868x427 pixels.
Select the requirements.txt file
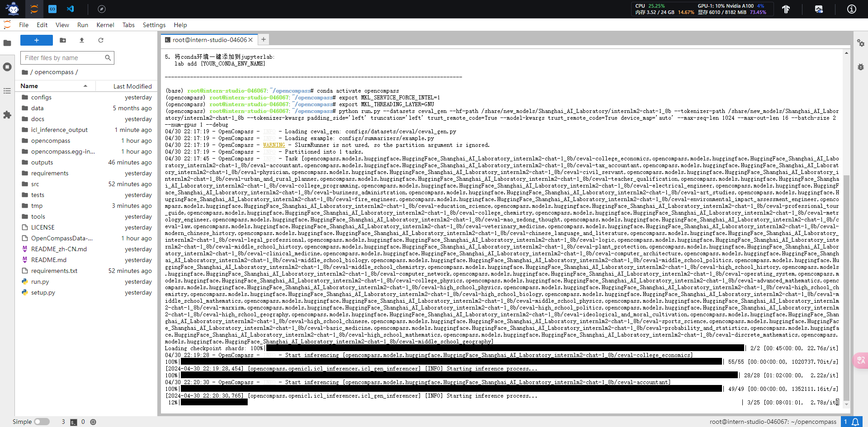(x=87, y=271)
